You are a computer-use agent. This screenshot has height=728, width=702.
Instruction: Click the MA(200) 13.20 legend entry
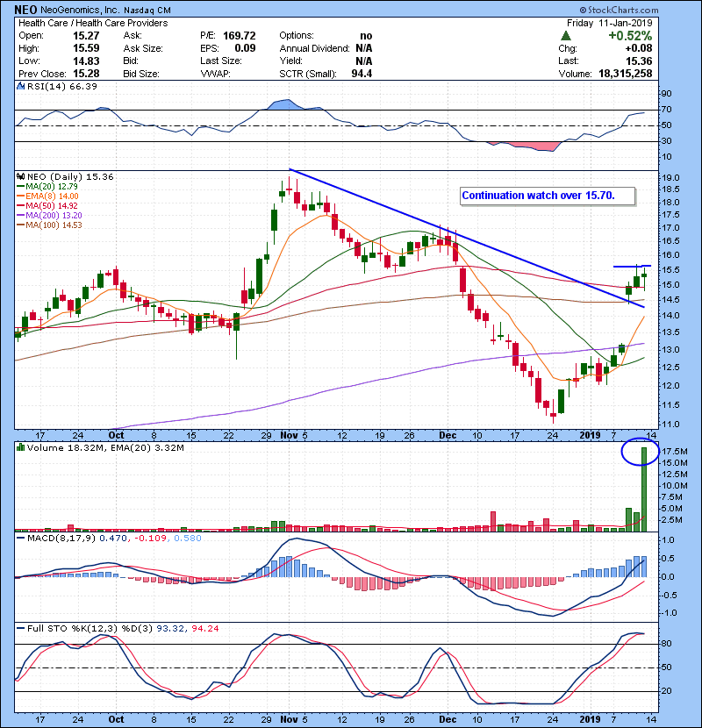pyautogui.click(x=49, y=216)
